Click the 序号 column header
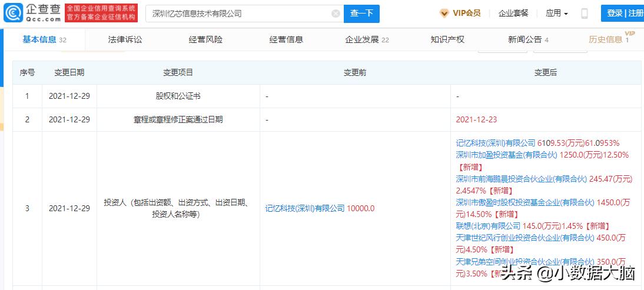 27,72
